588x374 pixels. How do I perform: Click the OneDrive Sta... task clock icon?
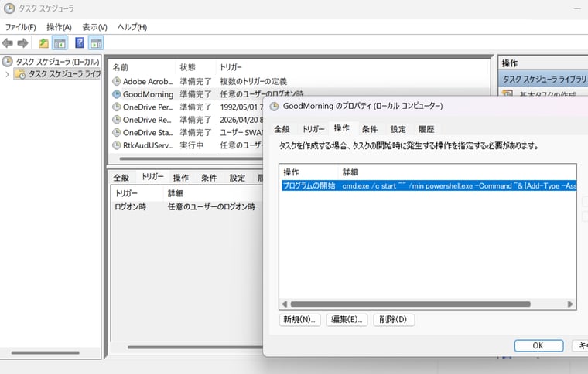pos(117,132)
